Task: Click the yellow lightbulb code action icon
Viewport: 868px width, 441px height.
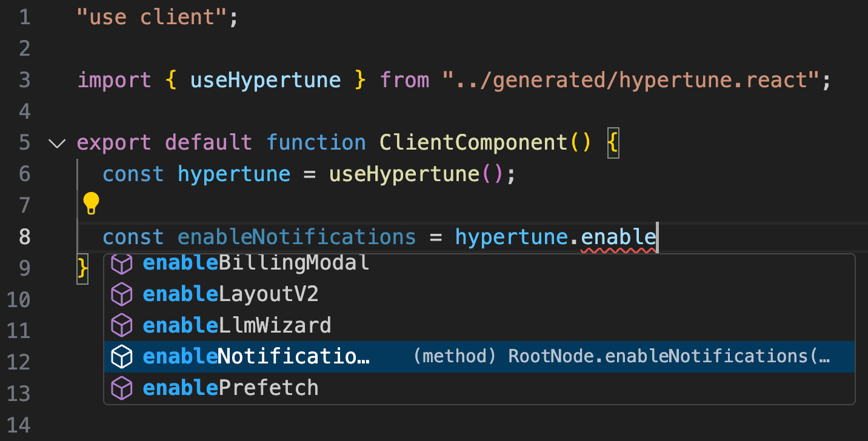Action: 91,204
